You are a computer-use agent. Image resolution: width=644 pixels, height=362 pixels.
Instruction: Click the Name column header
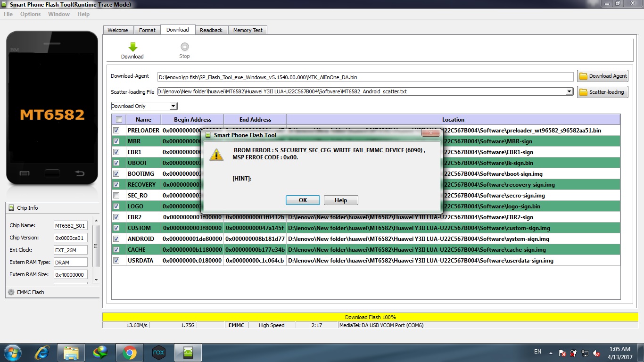tap(143, 120)
